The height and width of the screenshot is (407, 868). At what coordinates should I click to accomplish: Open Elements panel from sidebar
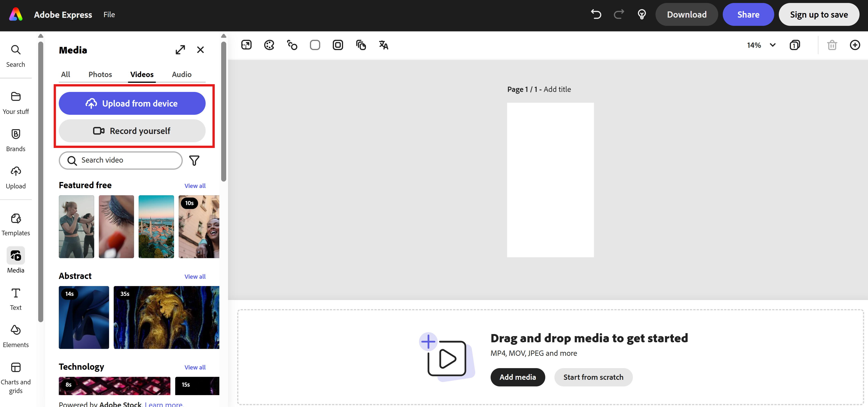coord(16,336)
